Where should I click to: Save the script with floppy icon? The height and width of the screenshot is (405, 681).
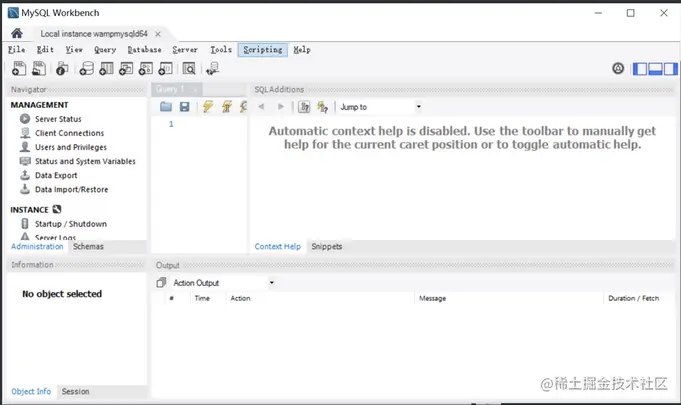pos(185,106)
